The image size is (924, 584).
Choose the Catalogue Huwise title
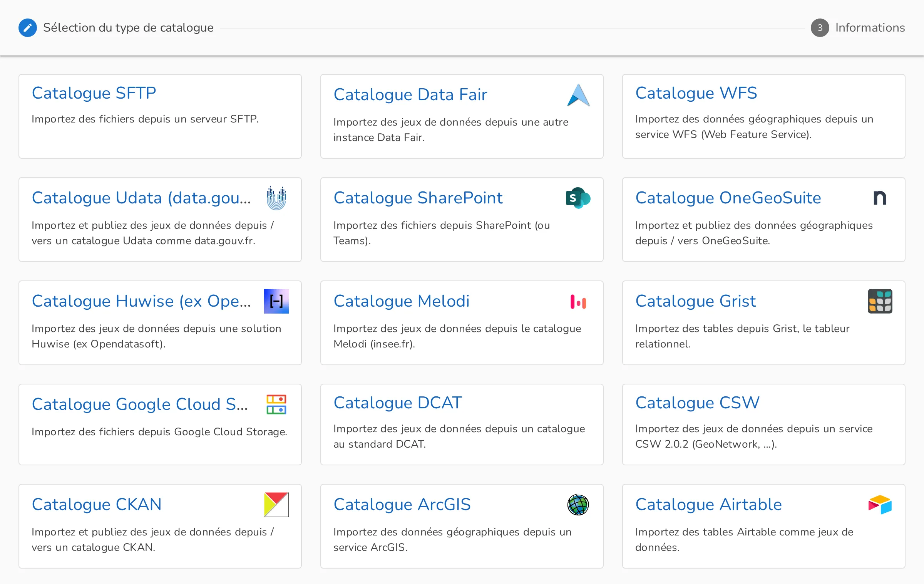[x=141, y=301]
